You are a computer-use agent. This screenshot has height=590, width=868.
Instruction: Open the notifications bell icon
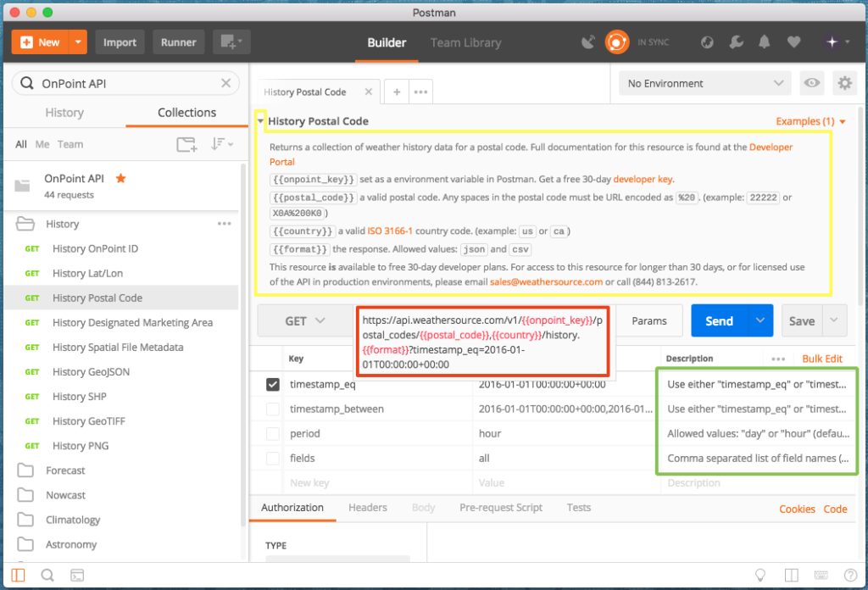pos(765,42)
